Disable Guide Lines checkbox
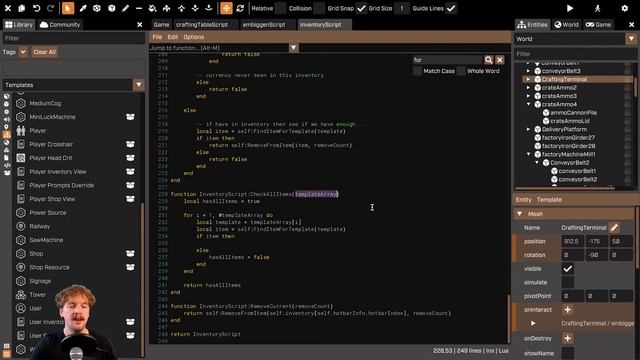 coord(451,8)
